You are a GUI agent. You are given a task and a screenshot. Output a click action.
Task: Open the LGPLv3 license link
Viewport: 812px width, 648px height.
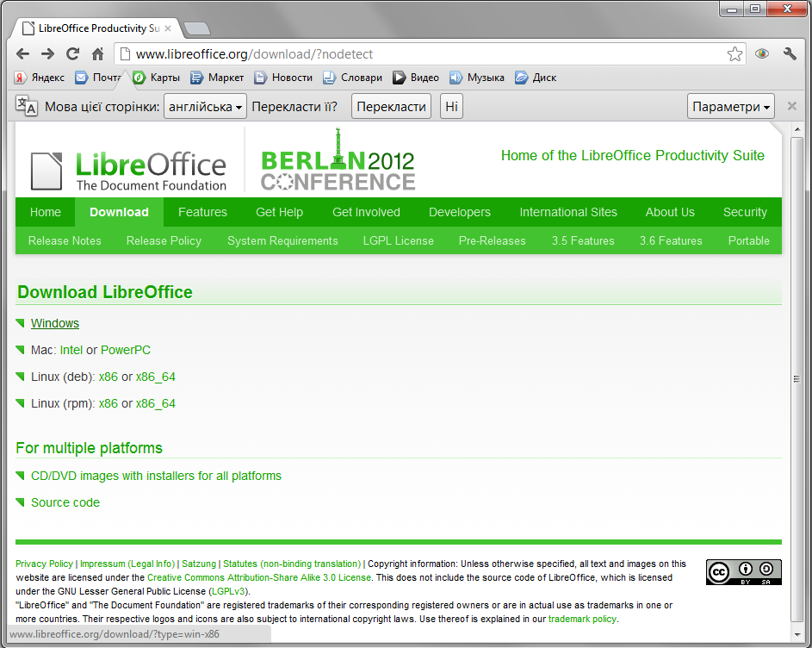coord(228,591)
